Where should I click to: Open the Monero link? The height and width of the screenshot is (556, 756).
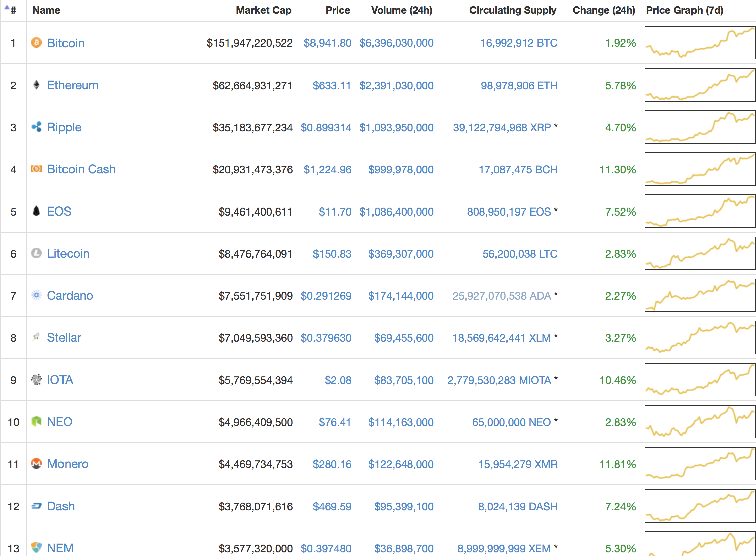(68, 464)
